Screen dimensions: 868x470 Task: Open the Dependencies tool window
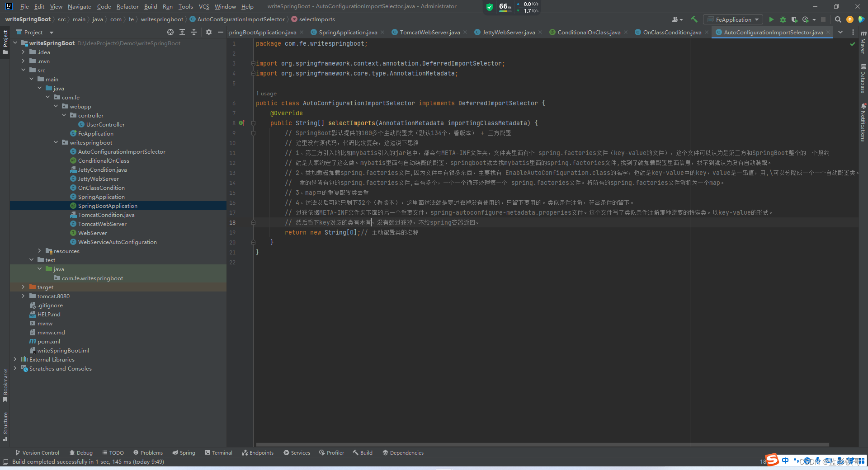point(403,452)
